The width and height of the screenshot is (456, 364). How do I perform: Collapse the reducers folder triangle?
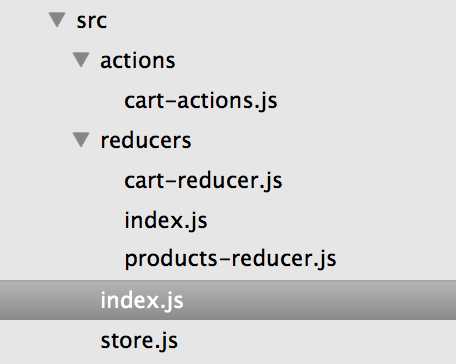81,140
